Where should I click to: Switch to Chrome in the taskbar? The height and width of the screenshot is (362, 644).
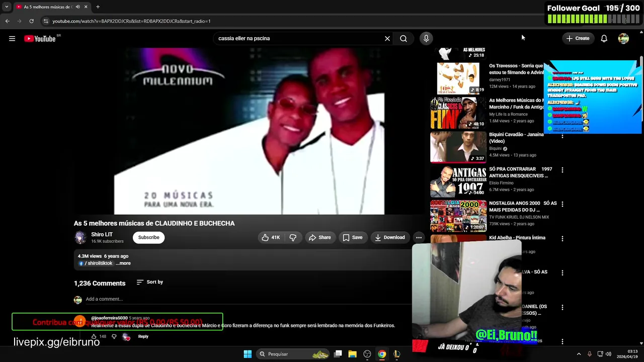pyautogui.click(x=382, y=354)
